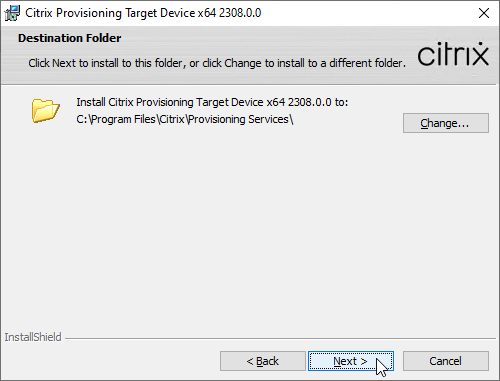Open the Change... folder dialog
Image resolution: width=500 pixels, height=381 pixels.
coord(446,123)
